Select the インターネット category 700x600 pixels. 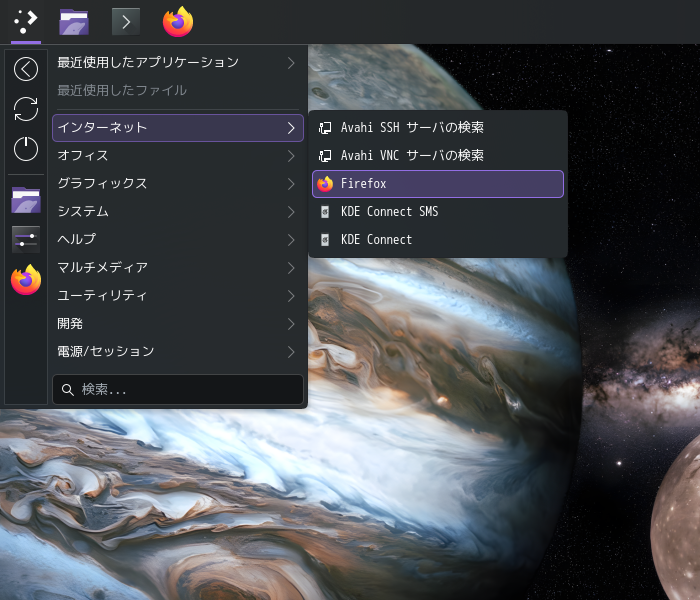pos(178,128)
